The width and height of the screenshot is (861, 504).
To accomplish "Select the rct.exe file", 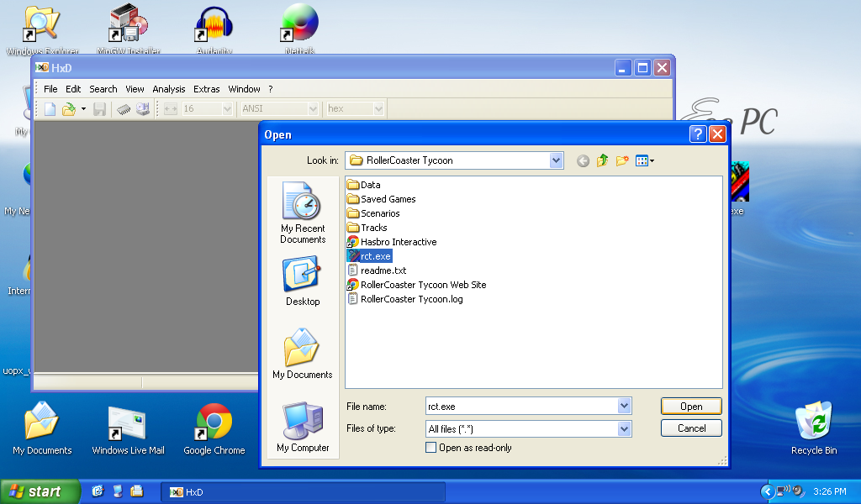I will coord(370,256).
